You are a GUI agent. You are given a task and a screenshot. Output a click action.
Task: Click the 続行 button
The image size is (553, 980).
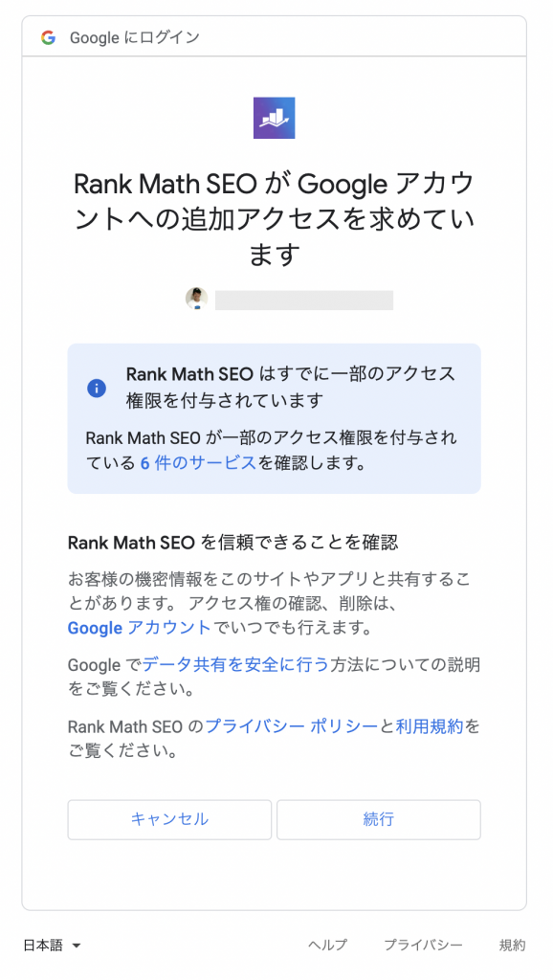click(379, 819)
